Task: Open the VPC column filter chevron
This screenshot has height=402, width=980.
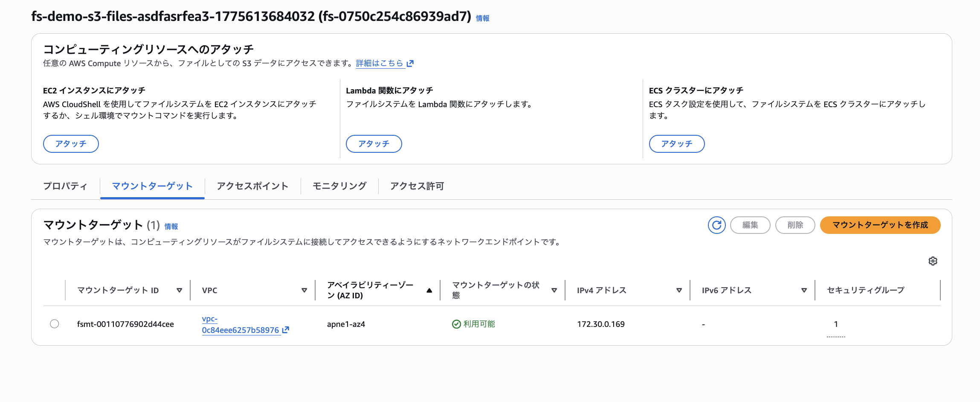Action: pyautogui.click(x=304, y=290)
